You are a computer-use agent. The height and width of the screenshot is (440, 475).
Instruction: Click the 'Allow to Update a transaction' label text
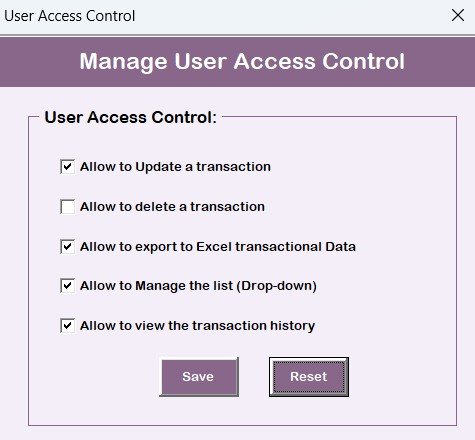[x=175, y=167]
